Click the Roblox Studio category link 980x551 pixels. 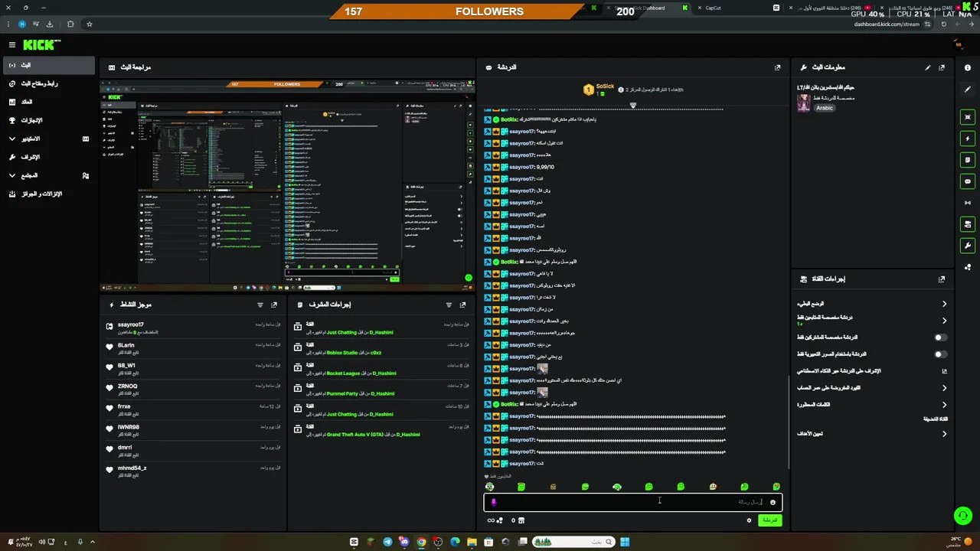coord(343,353)
